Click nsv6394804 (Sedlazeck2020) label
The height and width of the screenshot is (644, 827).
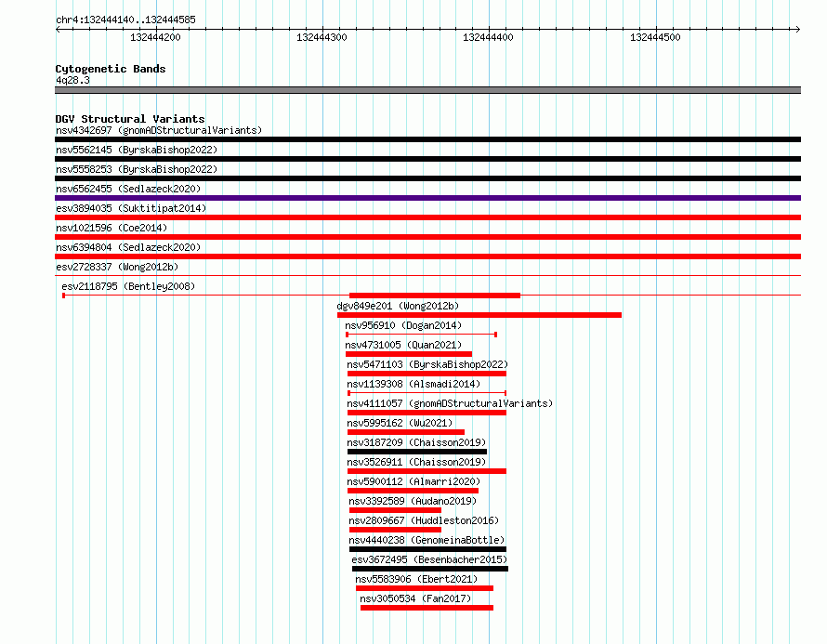coord(128,247)
